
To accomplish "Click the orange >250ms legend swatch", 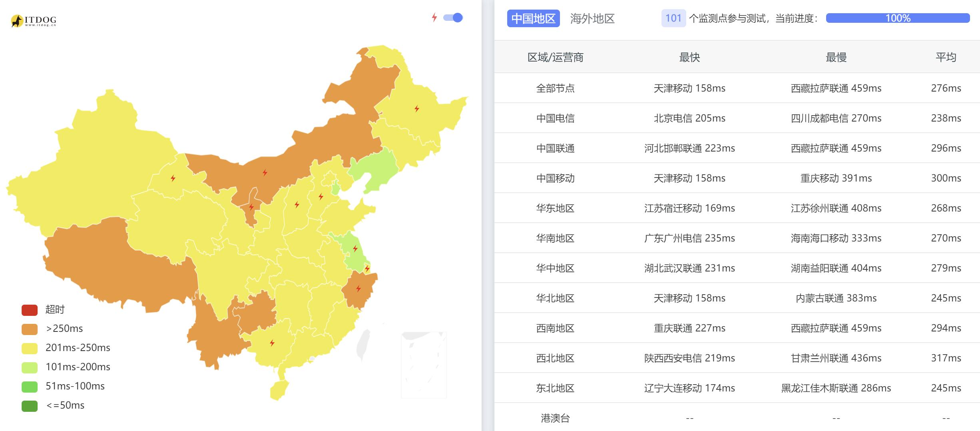I will tap(30, 329).
